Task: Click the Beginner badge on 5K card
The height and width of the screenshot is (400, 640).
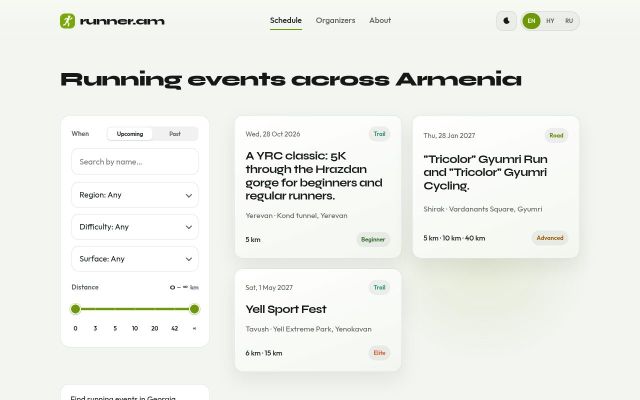Action: click(373, 240)
